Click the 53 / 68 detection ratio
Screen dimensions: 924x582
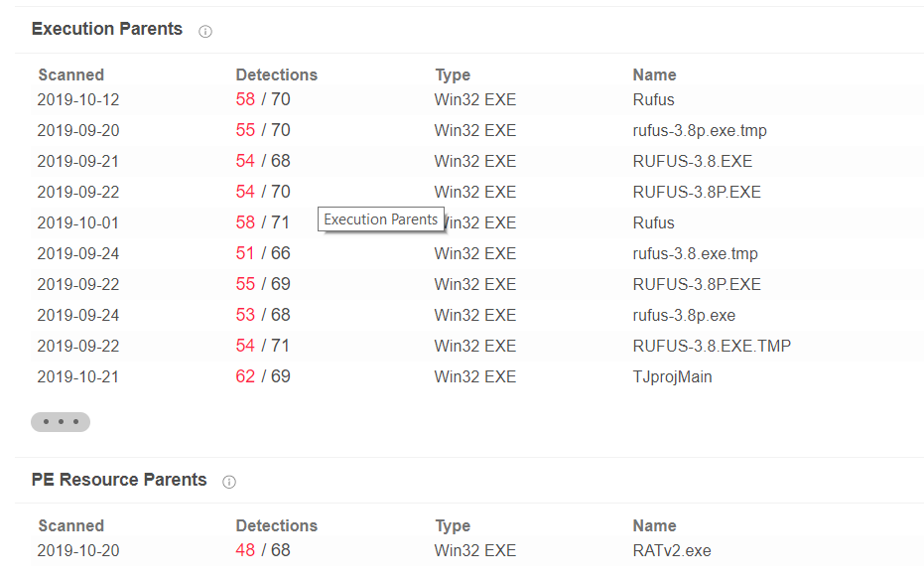click(x=263, y=315)
